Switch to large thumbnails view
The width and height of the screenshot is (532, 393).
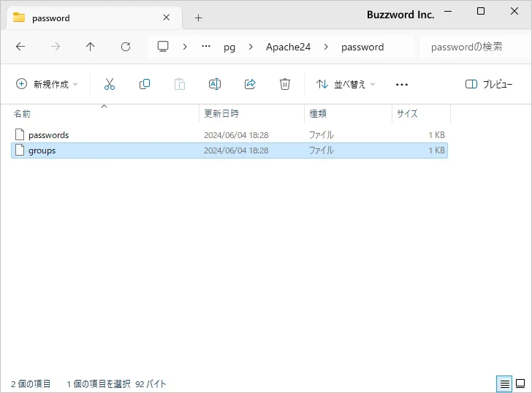(520, 384)
